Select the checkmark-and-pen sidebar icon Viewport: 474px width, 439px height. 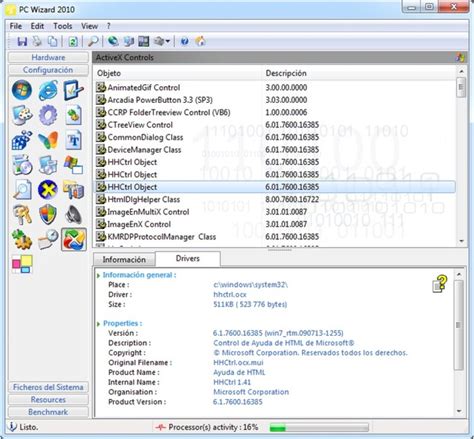click(x=73, y=90)
